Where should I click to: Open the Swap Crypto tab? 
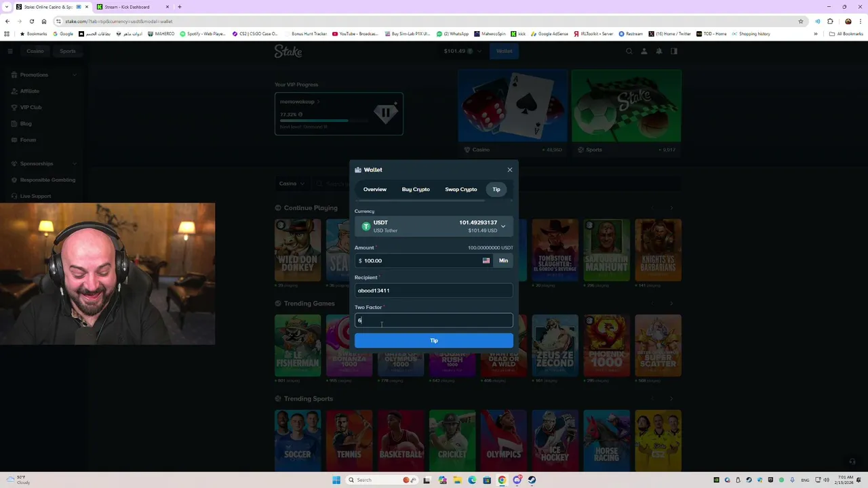(461, 189)
